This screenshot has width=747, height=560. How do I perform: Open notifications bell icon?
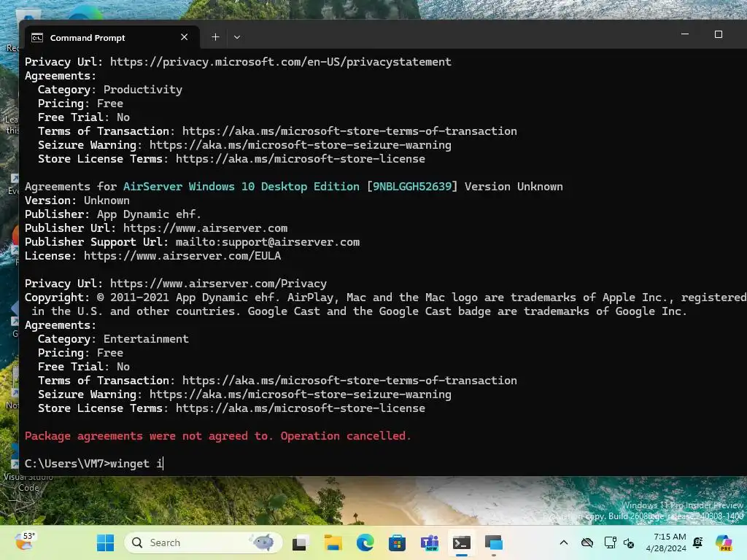coord(698,542)
